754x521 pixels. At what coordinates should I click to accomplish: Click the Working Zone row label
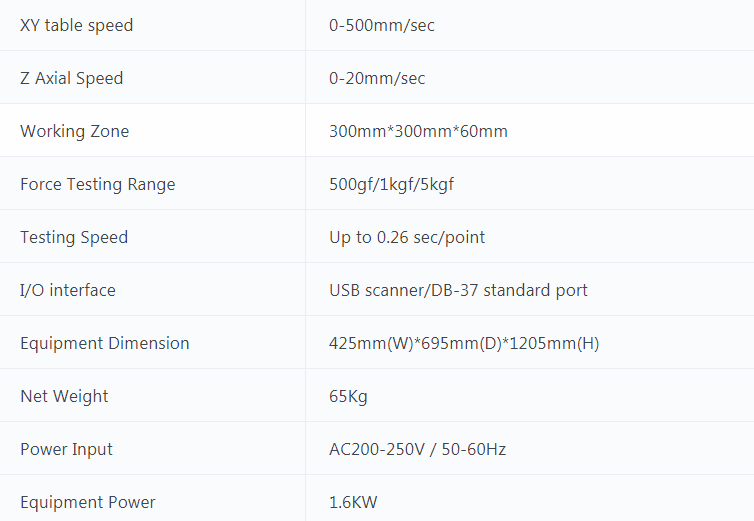[x=74, y=131]
